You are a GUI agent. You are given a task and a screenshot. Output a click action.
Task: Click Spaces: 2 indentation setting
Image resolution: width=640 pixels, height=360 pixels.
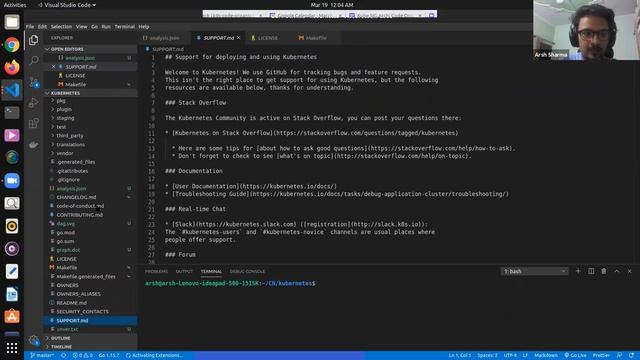[487, 355]
